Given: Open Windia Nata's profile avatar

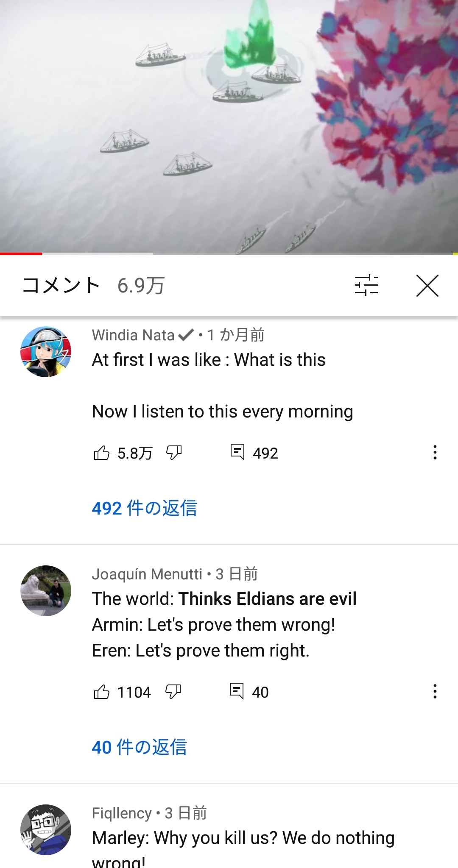Looking at the screenshot, I should [46, 352].
